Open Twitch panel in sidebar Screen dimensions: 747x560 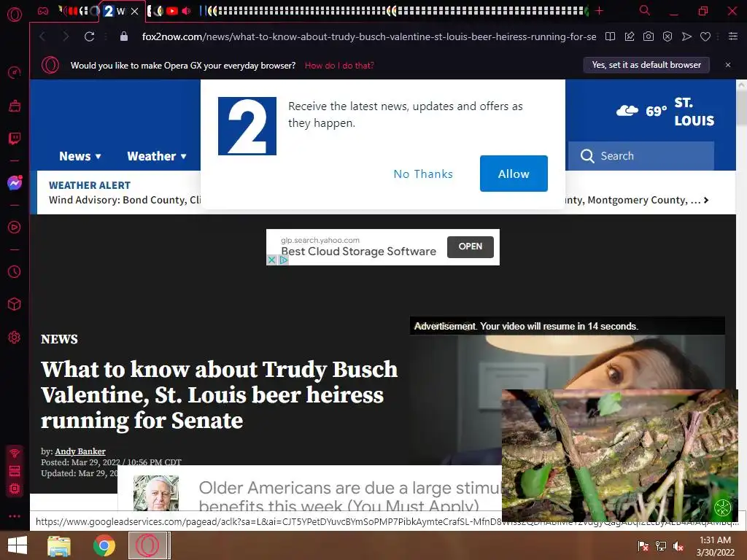tap(15, 139)
